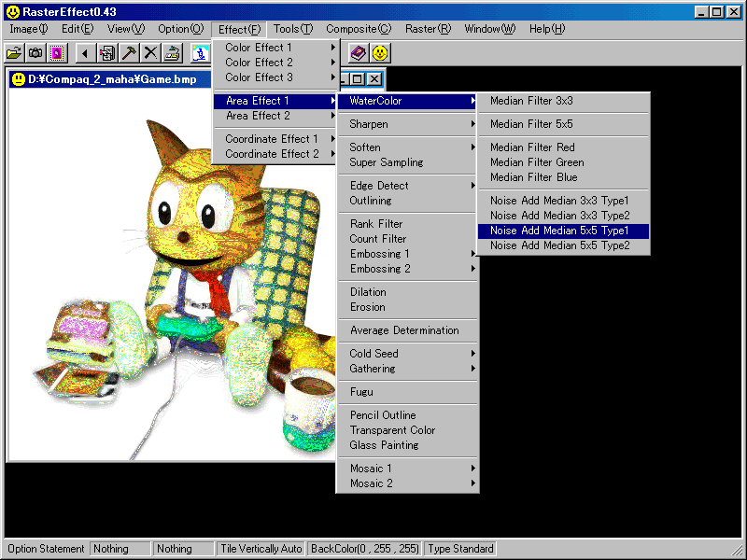Choose Median Filter Red

564,147
